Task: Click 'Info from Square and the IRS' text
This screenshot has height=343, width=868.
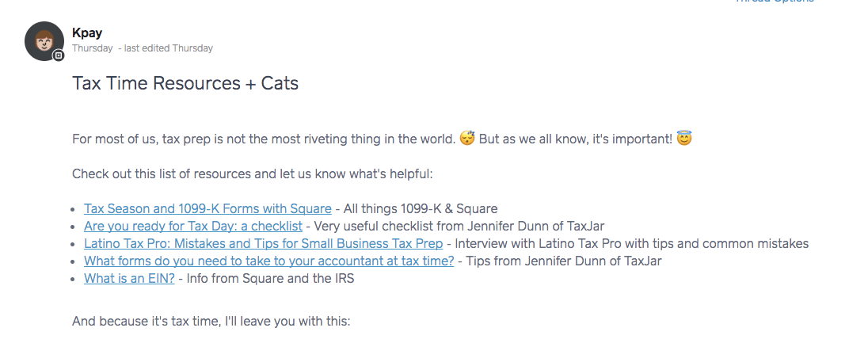Action: (270, 278)
